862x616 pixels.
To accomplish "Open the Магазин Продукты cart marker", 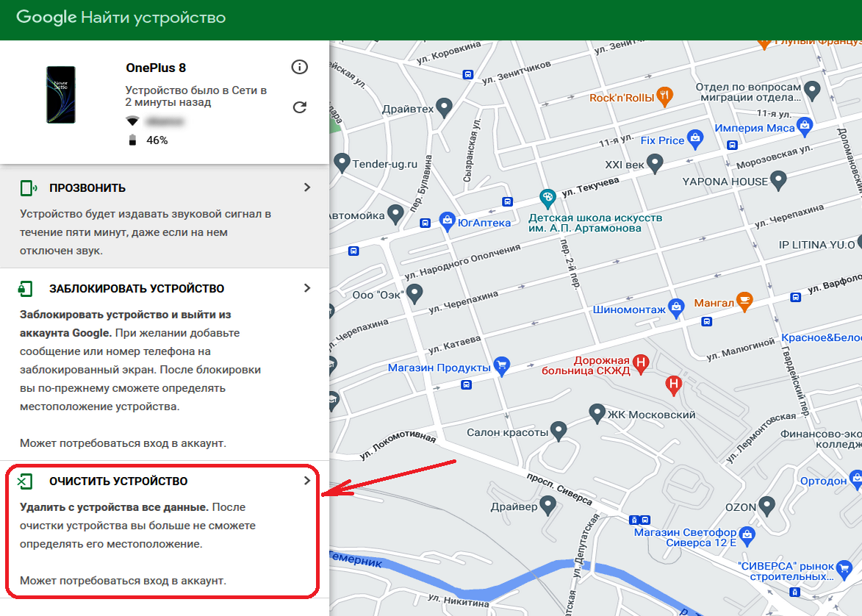I will point(501,366).
